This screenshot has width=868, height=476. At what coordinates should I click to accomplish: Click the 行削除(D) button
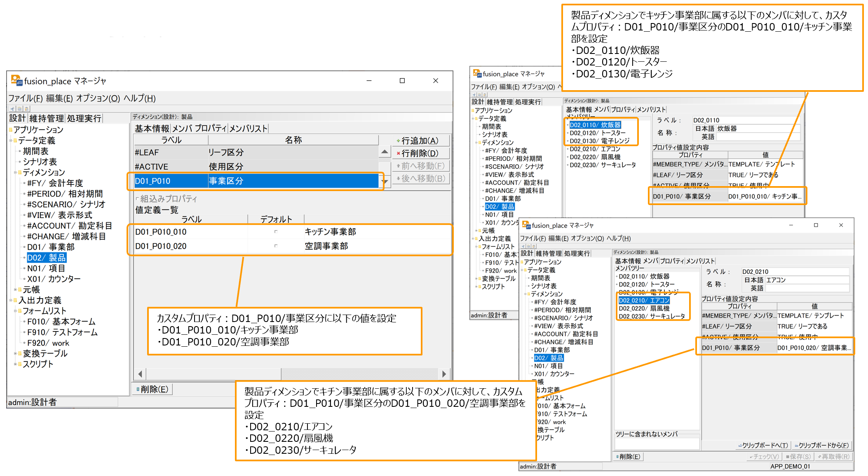(x=421, y=153)
